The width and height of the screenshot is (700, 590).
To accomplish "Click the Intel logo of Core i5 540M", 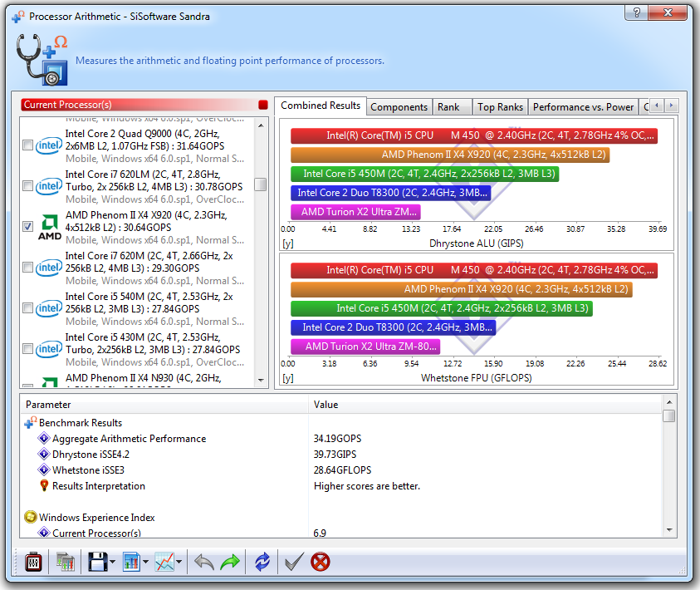I will pos(49,308).
